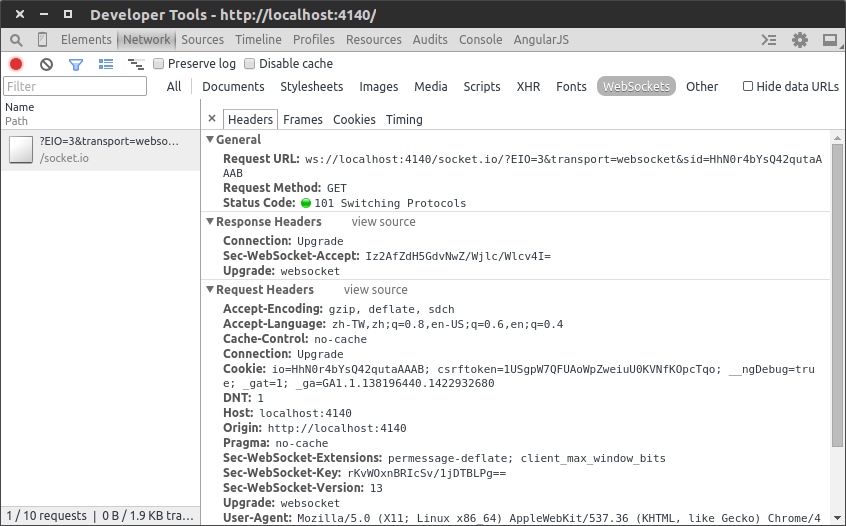Collapse the Request Headers section
Image resolution: width=846 pixels, height=526 pixels.
(x=210, y=290)
